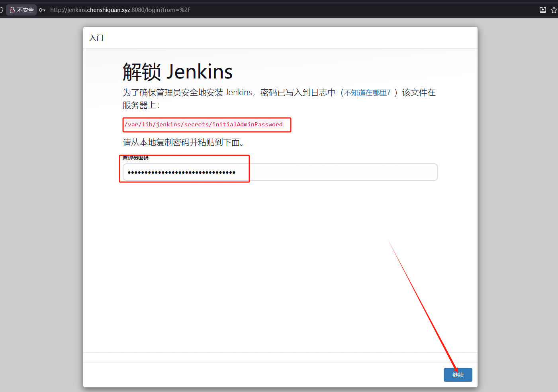This screenshot has height=392, width=558.
Task: Click the 继续 button
Action: click(458, 375)
